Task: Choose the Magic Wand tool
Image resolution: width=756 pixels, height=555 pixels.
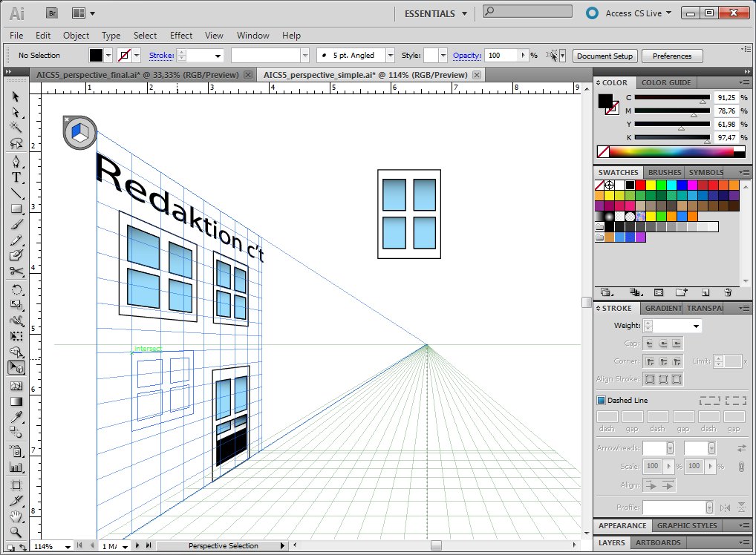Action: (x=16, y=128)
